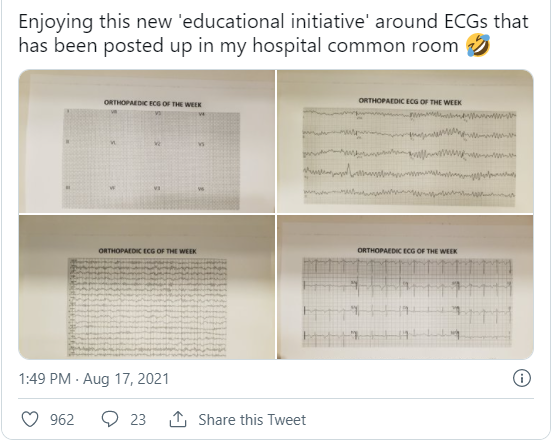The image size is (555, 441).
Task: Click the 'educational initiative' phrase
Action: click(x=272, y=21)
